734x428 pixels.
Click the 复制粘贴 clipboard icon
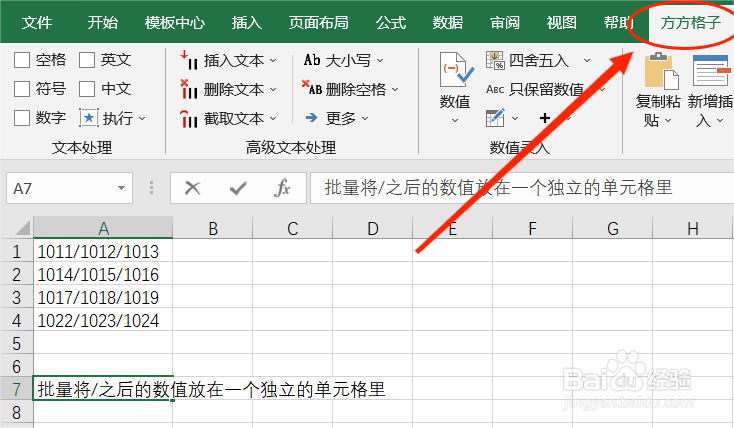click(661, 71)
